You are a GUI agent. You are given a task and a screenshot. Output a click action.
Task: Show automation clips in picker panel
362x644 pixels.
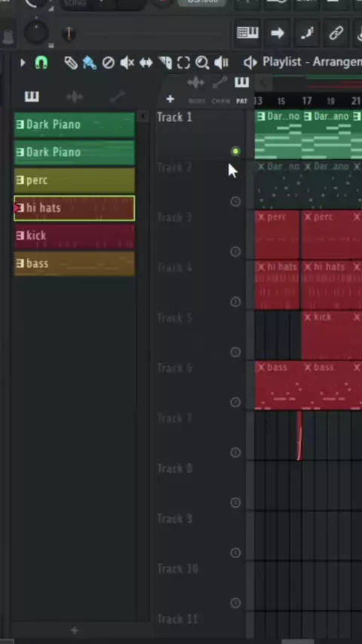(x=118, y=97)
